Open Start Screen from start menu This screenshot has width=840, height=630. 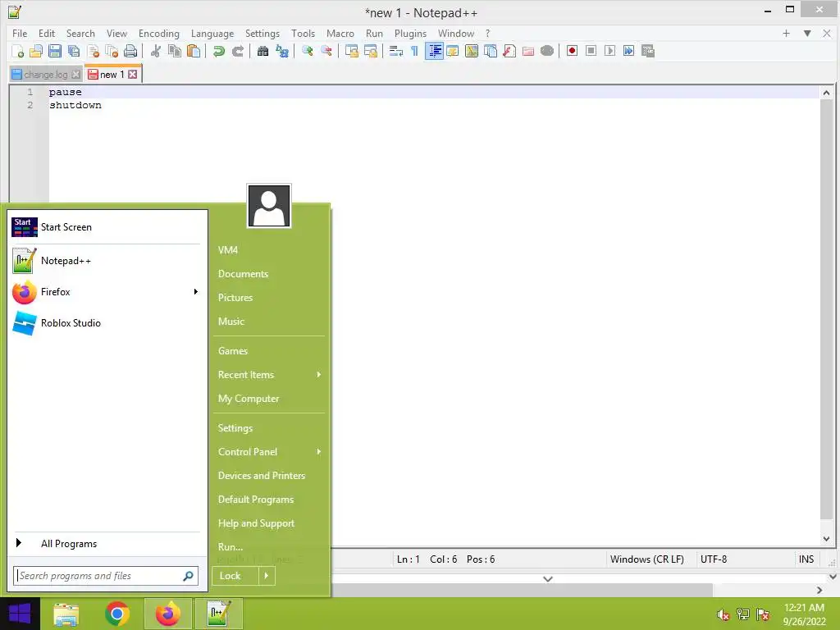(106, 227)
